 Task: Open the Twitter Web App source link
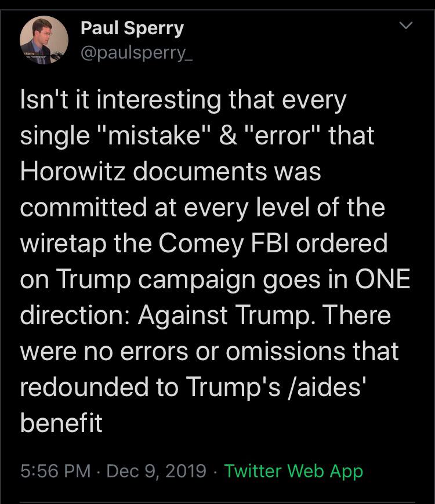pos(293,471)
